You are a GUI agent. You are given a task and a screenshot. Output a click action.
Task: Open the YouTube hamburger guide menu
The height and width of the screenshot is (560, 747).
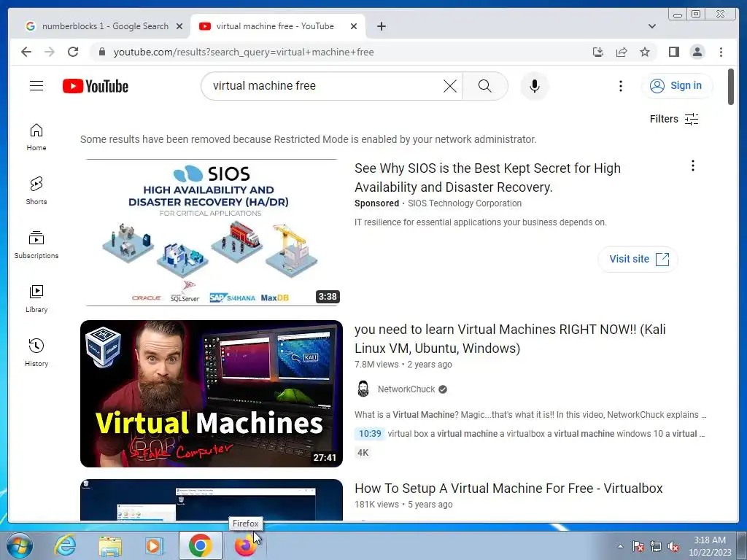pyautogui.click(x=36, y=86)
